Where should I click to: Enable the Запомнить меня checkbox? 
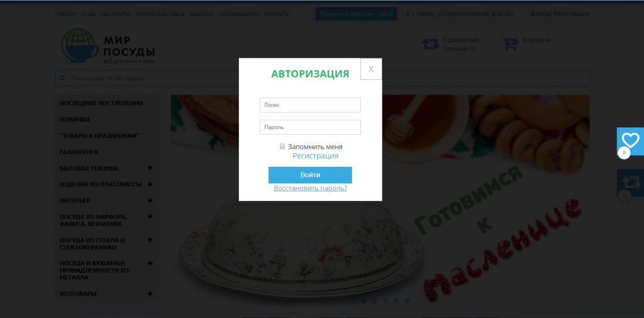pos(282,146)
